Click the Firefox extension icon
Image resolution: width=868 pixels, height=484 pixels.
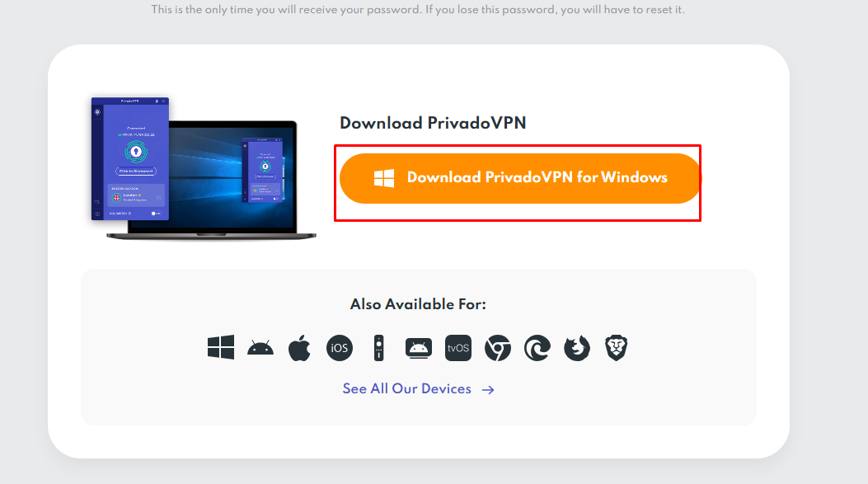(x=576, y=347)
